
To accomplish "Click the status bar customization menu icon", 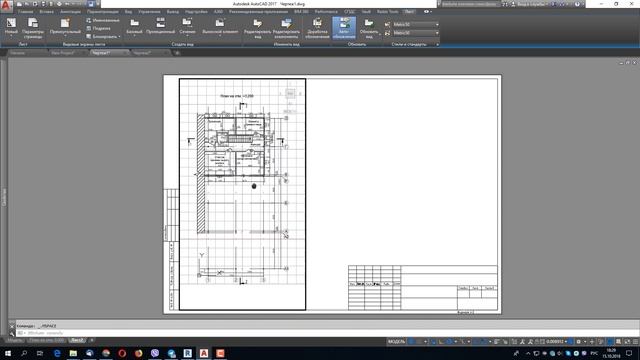I will [x=635, y=341].
